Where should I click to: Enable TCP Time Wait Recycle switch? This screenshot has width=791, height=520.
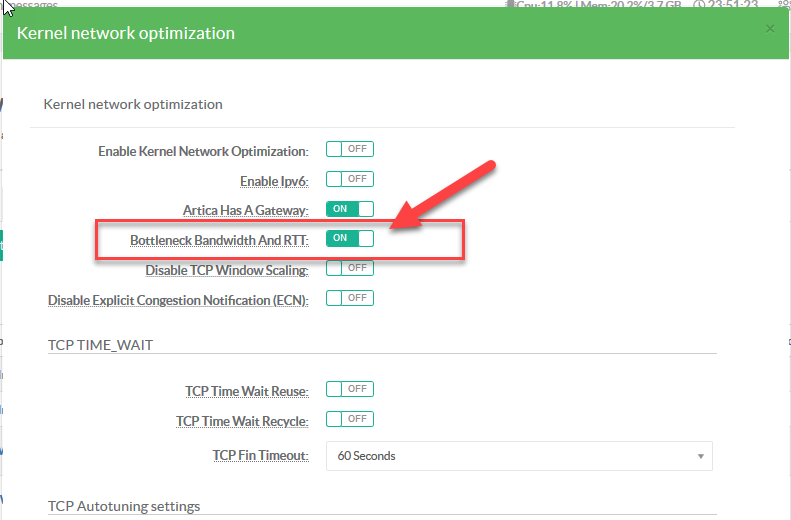click(x=349, y=419)
